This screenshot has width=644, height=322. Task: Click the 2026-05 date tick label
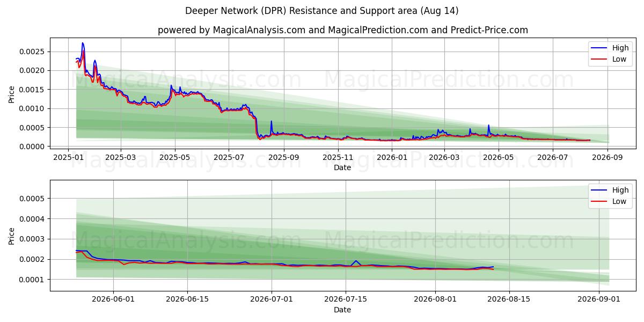point(499,157)
